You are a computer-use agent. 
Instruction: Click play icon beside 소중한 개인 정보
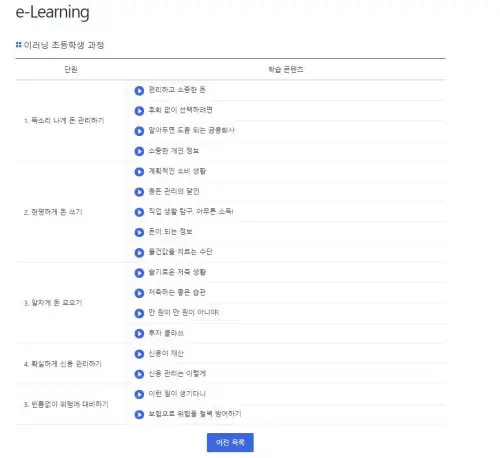pos(139,151)
